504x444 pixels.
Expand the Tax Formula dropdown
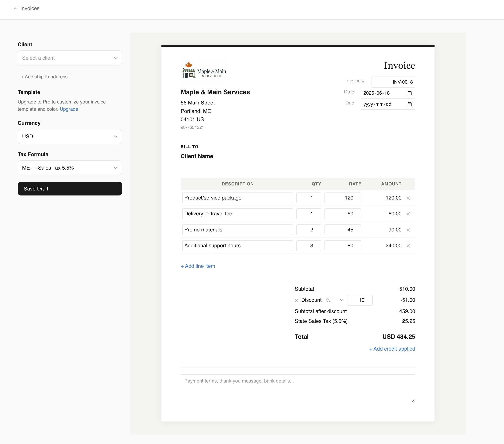[70, 168]
